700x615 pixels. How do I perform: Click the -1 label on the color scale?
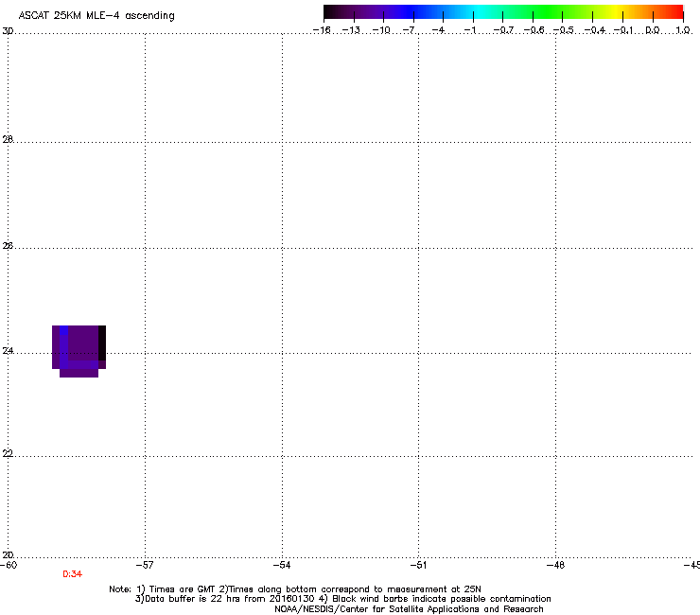470,30
